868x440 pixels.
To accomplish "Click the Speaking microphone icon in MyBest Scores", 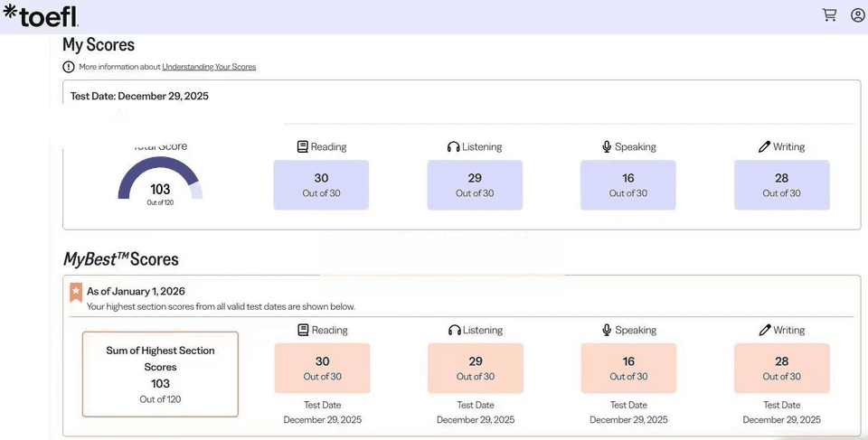I will [x=607, y=330].
